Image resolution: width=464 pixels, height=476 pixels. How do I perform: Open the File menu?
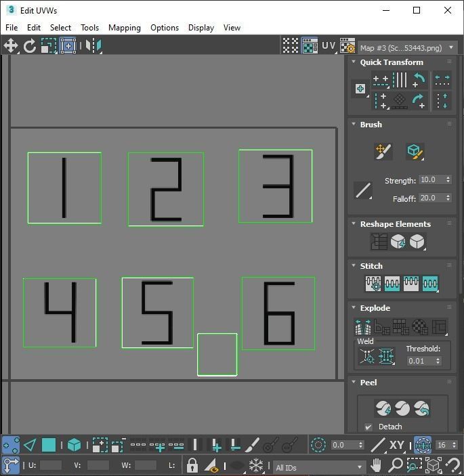pyautogui.click(x=12, y=28)
